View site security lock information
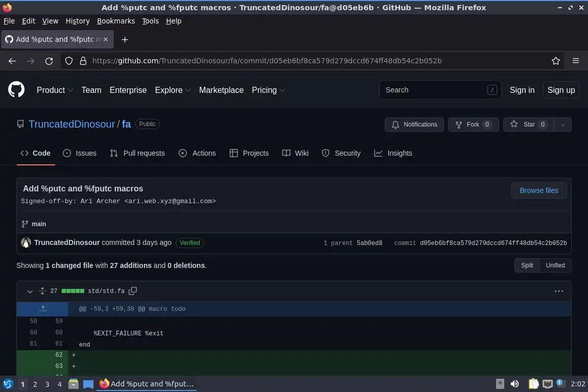Image resolution: width=588 pixels, height=392 pixels. [x=83, y=61]
